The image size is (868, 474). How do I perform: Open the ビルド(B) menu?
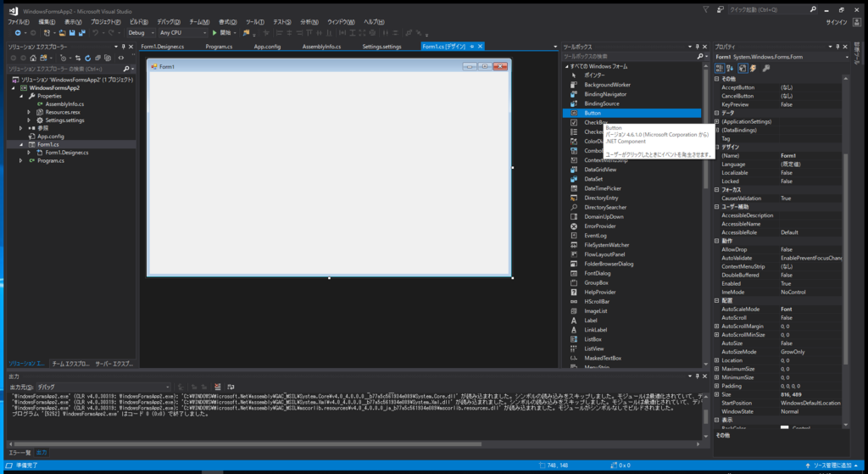[x=139, y=22]
